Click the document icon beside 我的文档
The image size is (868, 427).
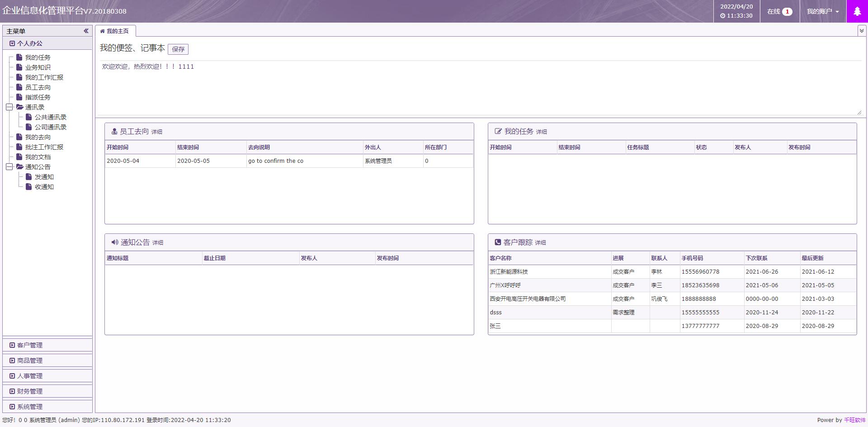pyautogui.click(x=19, y=157)
